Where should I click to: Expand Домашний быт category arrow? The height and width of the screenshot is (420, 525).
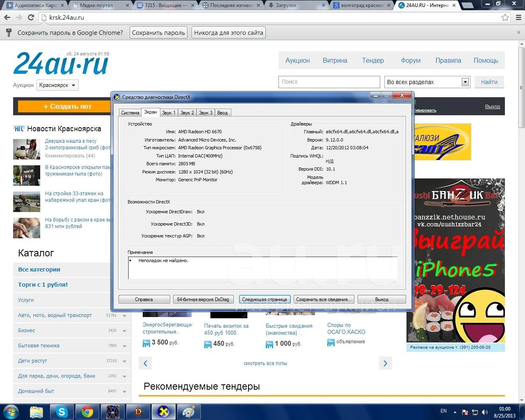[x=125, y=392]
